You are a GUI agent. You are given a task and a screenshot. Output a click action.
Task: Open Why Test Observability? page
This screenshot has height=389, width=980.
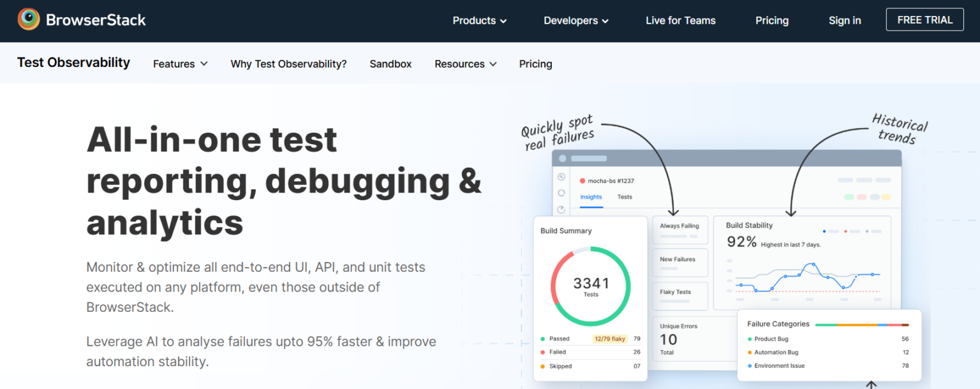[x=288, y=64]
